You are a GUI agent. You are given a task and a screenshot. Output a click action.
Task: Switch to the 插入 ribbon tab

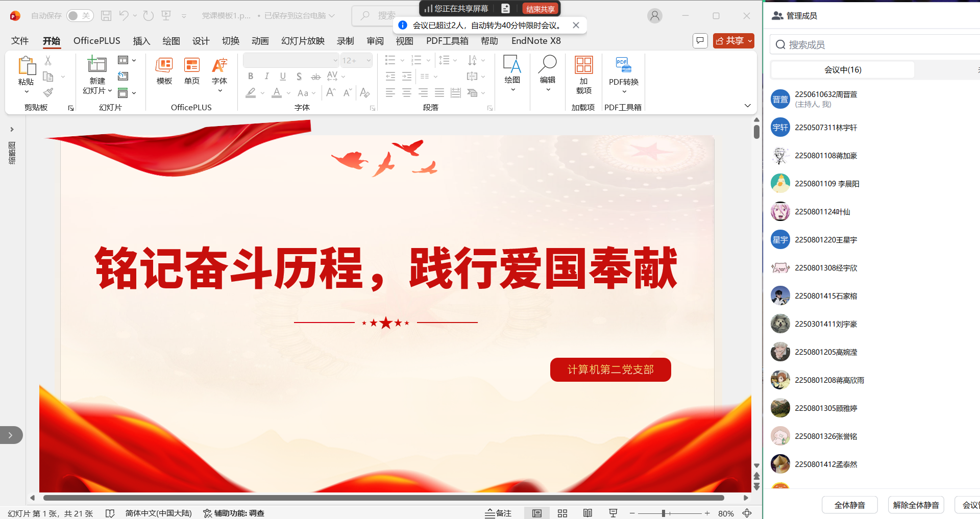coord(141,41)
